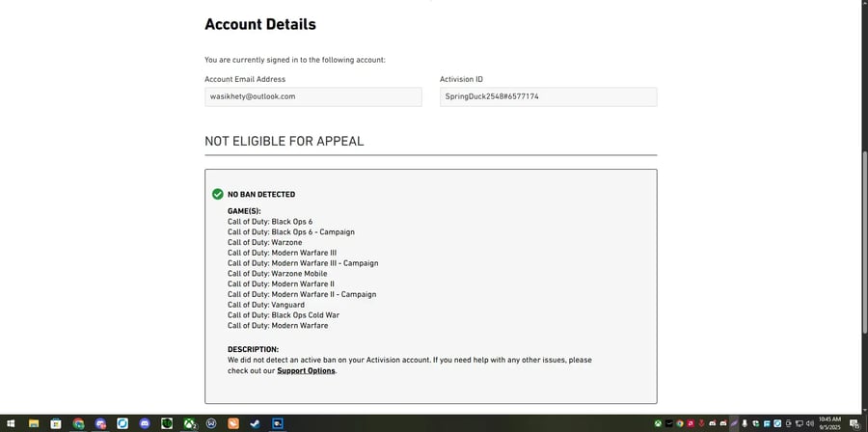868x432 pixels.
Task: Open the clock and date flyout
Action: click(x=830, y=423)
